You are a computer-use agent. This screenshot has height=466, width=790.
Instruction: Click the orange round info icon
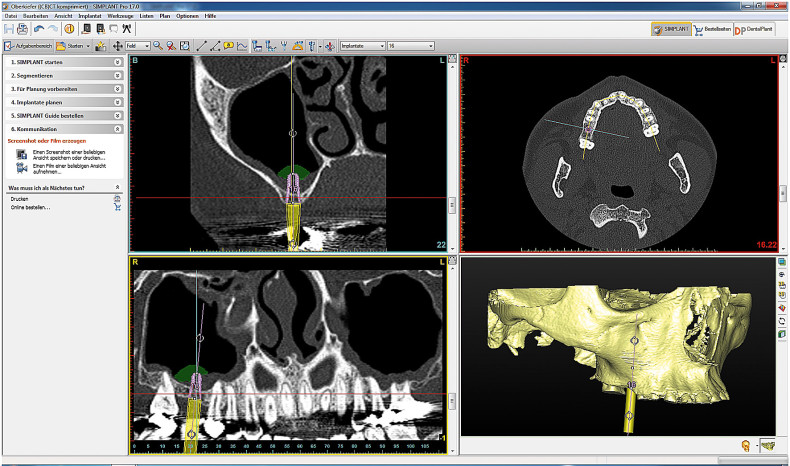coord(70,29)
